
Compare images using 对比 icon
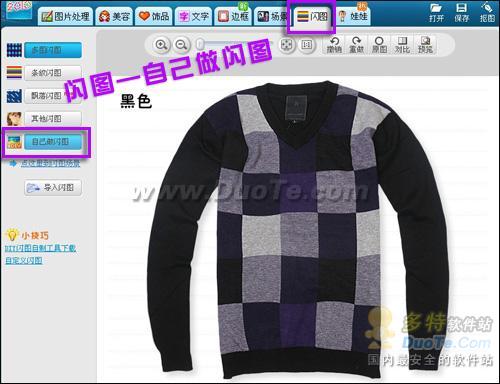pyautogui.click(x=402, y=45)
